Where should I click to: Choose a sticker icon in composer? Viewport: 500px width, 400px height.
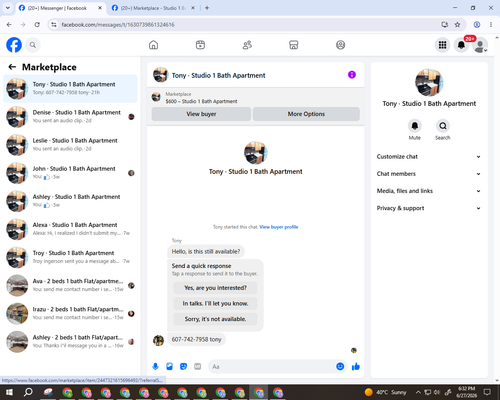point(183,367)
